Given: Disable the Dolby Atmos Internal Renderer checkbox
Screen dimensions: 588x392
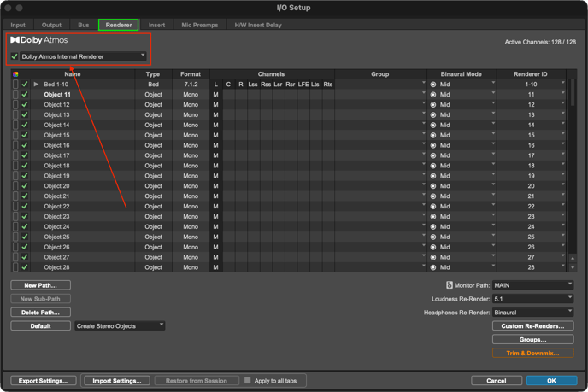Looking at the screenshot, I should pos(15,56).
